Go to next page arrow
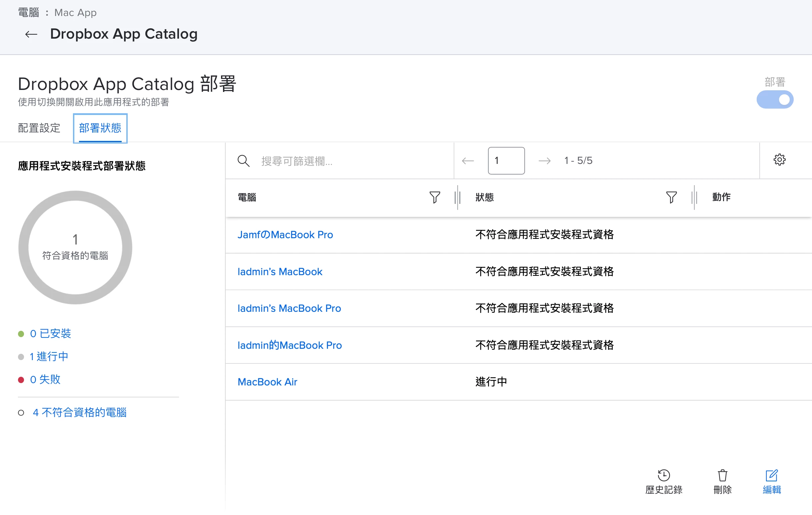 [544, 161]
